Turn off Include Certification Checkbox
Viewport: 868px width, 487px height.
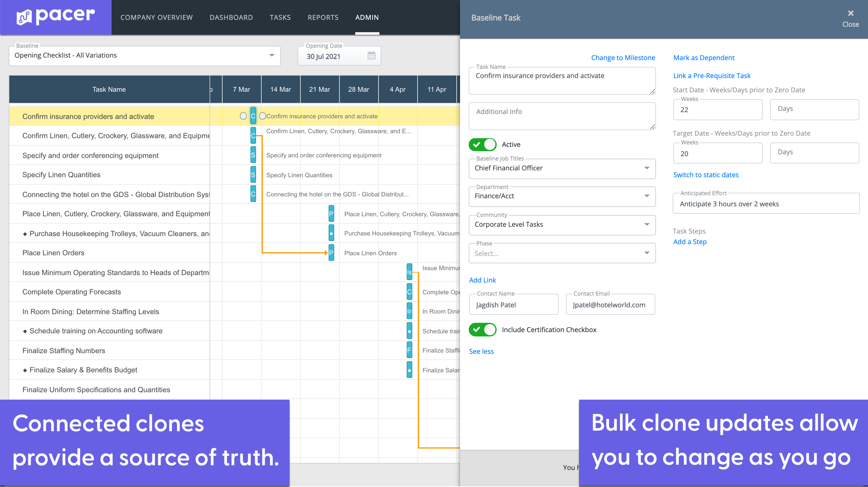(482, 330)
